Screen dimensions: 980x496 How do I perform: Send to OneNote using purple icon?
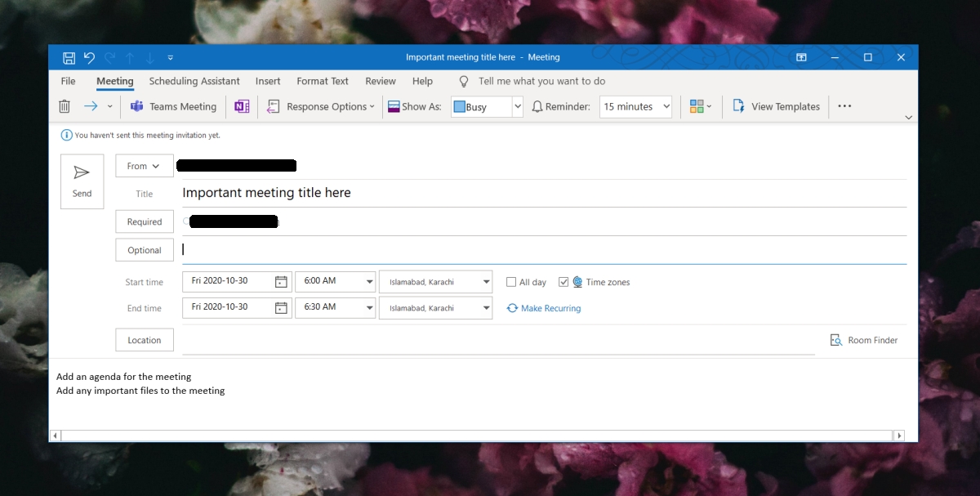pyautogui.click(x=242, y=106)
